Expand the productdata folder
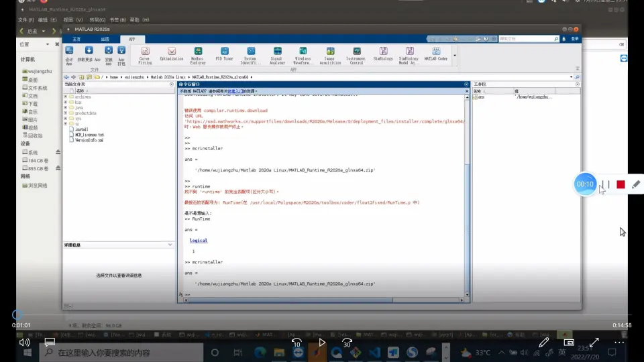This screenshot has height=362, width=644. pyautogui.click(x=66, y=113)
